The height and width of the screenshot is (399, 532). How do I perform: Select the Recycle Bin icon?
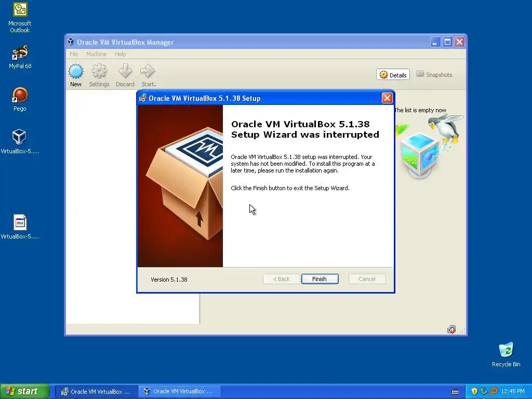tap(506, 354)
